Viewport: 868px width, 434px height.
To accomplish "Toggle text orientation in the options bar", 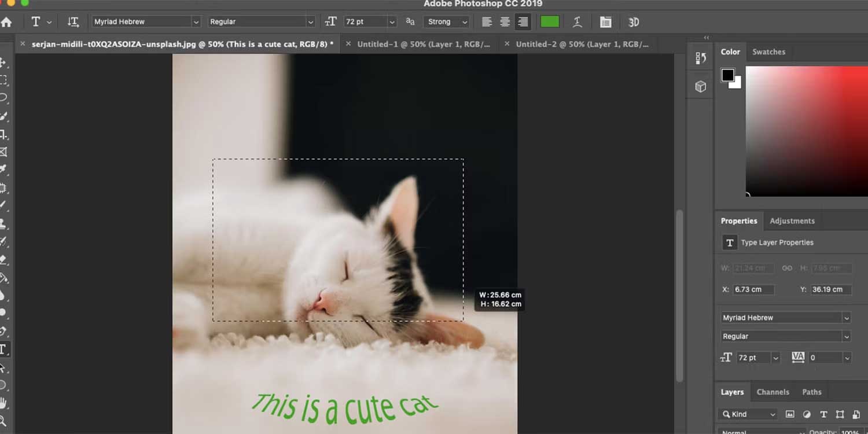I will (x=73, y=21).
